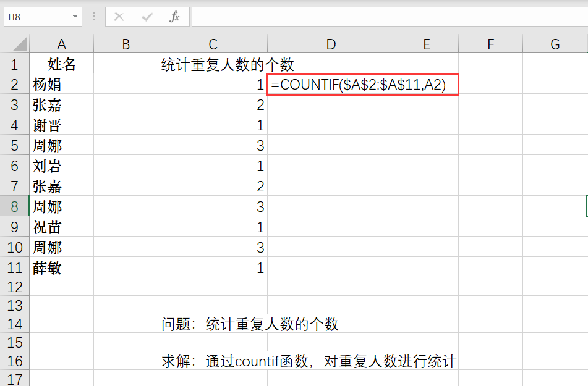Click the Enter checkmark formula bar icon
588x386 pixels.
click(x=147, y=17)
